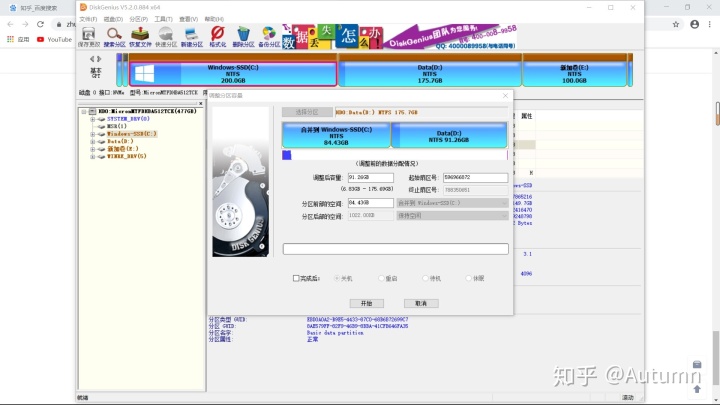
Task: Open the 备份分区 (Backup partition) tool
Action: coord(269,37)
